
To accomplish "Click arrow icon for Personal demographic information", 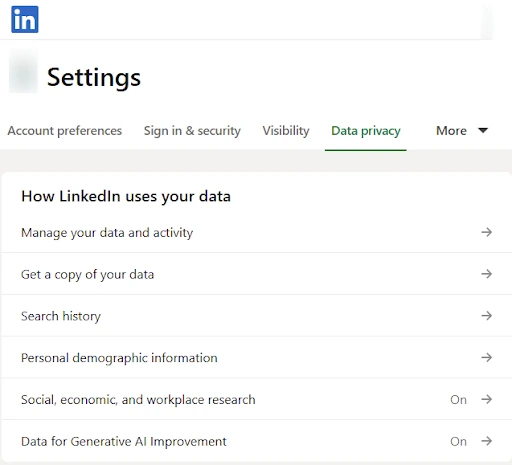I will click(487, 357).
